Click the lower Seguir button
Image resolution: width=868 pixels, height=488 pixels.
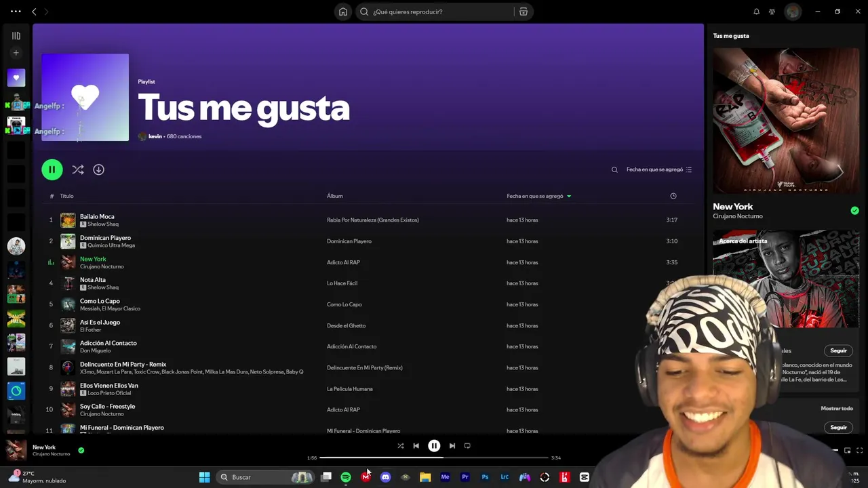tap(839, 427)
